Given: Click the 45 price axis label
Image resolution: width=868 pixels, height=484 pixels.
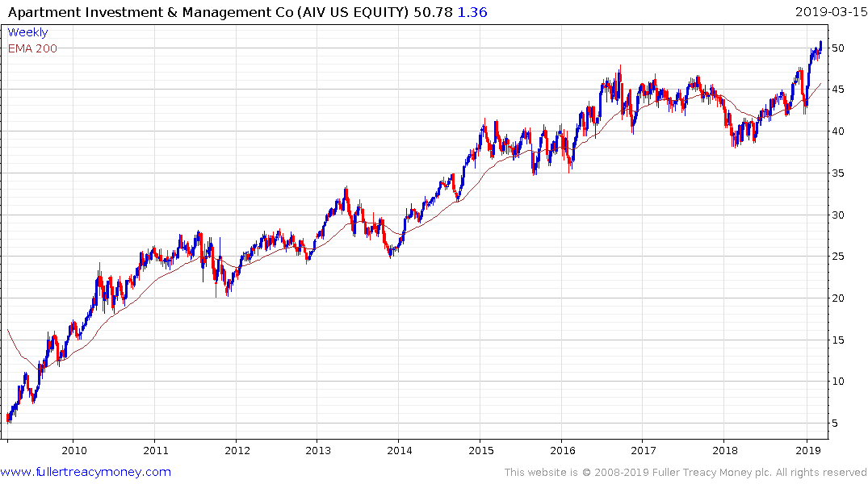Looking at the screenshot, I should (838, 90).
